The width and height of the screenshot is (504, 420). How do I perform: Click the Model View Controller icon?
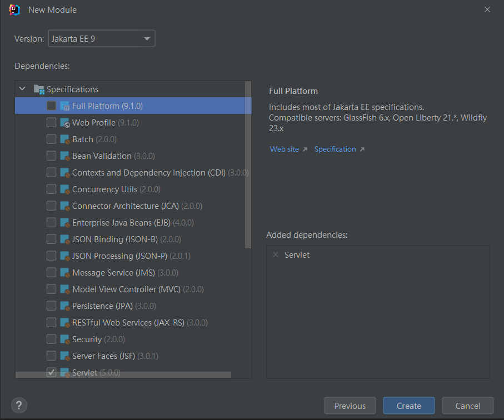[x=64, y=289]
